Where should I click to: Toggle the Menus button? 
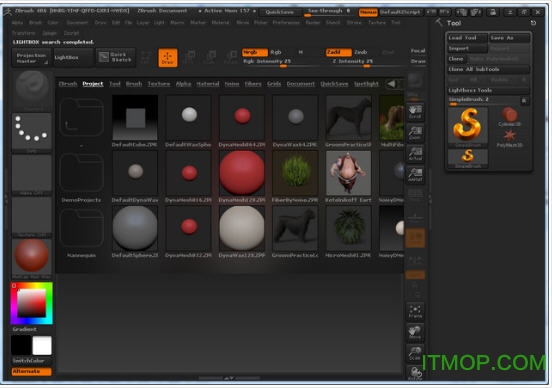click(368, 12)
